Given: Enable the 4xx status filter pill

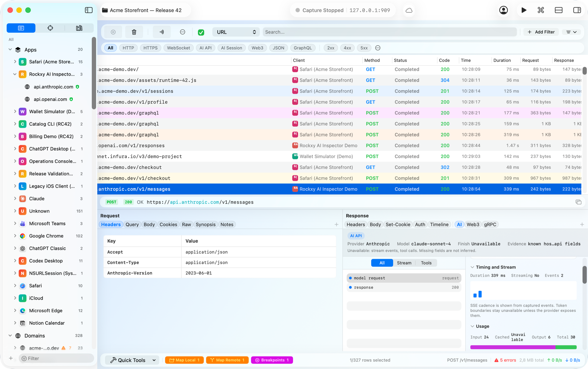Looking at the screenshot, I should coord(347,48).
